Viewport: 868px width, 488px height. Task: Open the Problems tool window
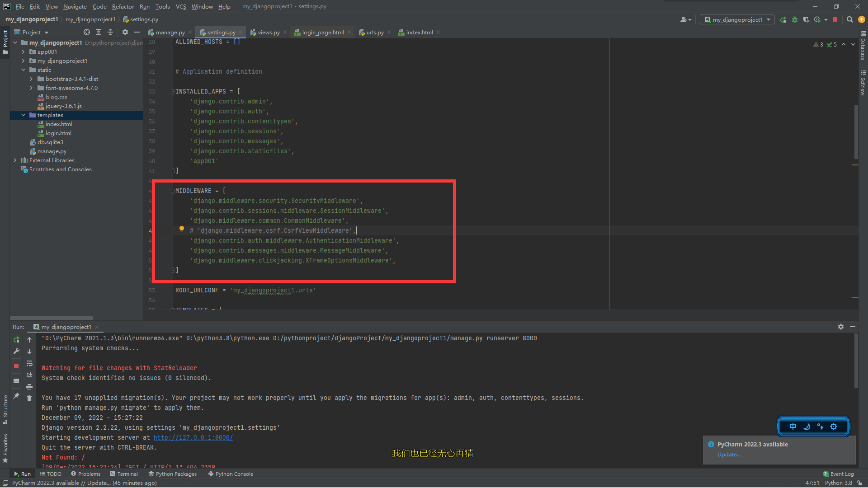tap(85, 474)
